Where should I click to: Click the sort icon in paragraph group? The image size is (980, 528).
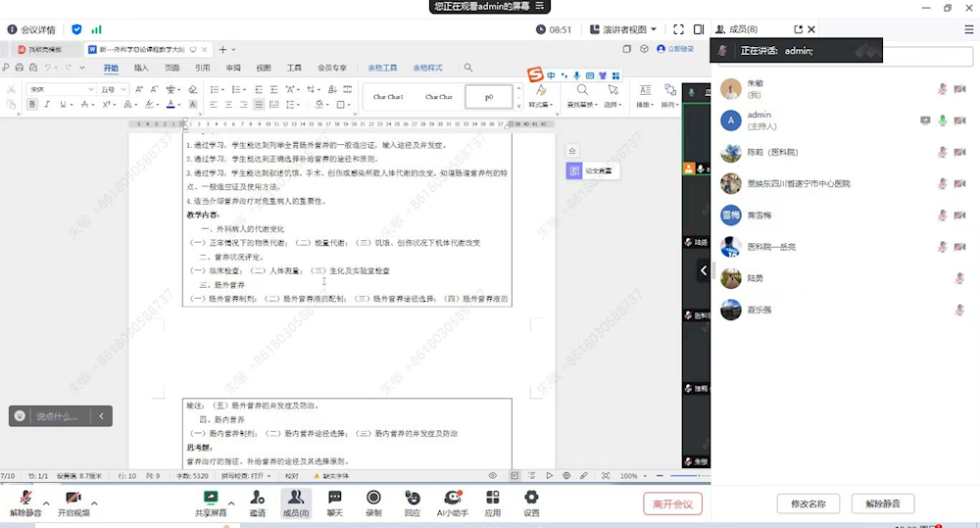[x=332, y=89]
